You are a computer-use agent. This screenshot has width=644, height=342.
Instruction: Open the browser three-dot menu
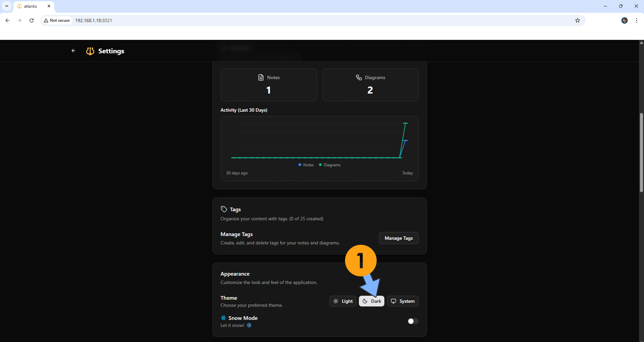[x=636, y=20]
